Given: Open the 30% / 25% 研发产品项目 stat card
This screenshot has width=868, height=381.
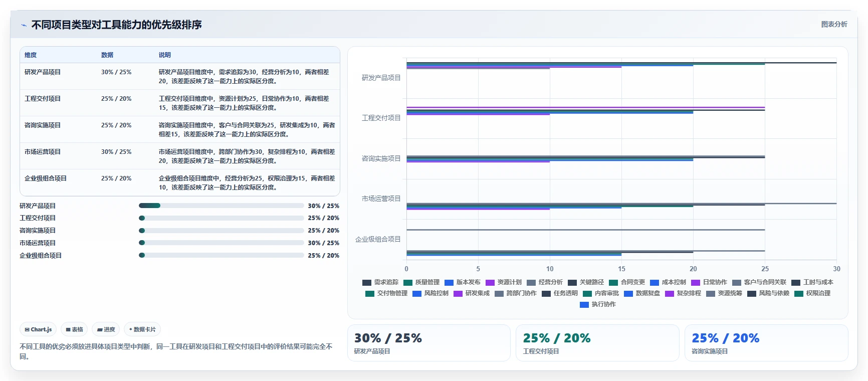Looking at the screenshot, I should 429,343.
